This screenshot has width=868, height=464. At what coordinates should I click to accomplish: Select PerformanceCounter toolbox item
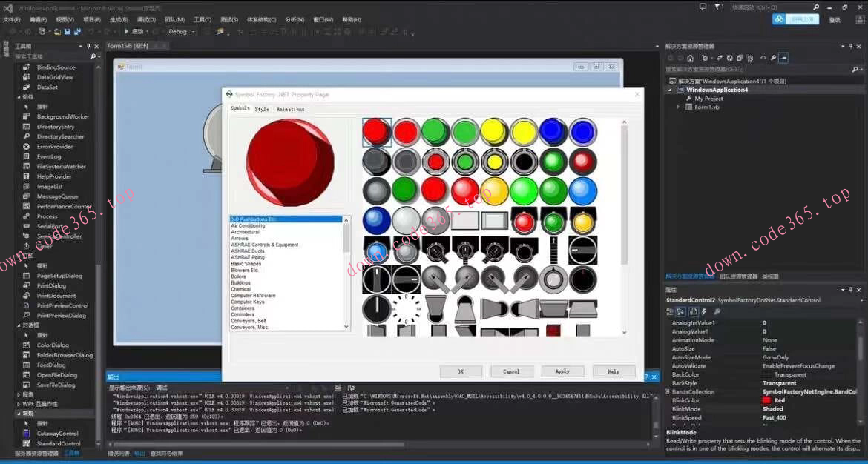pyautogui.click(x=64, y=206)
